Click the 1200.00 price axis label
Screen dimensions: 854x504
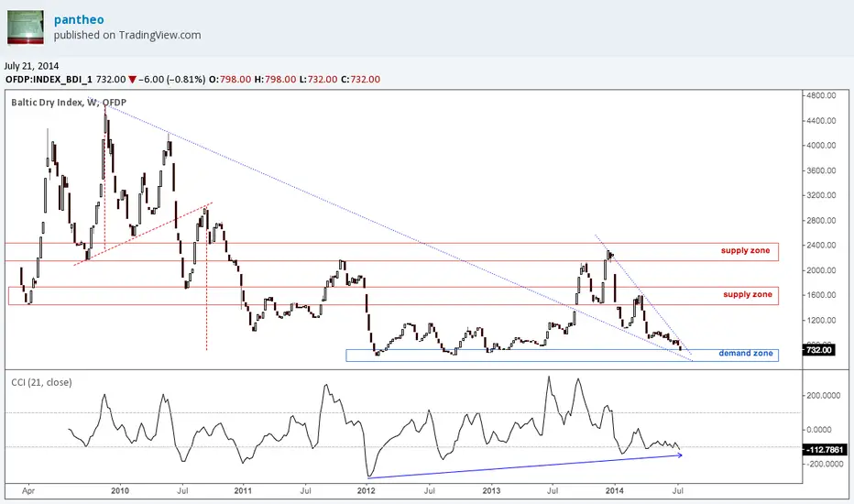pos(821,321)
